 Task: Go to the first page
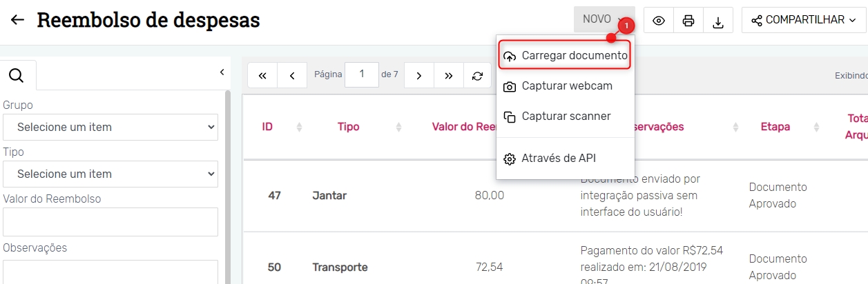[262, 76]
